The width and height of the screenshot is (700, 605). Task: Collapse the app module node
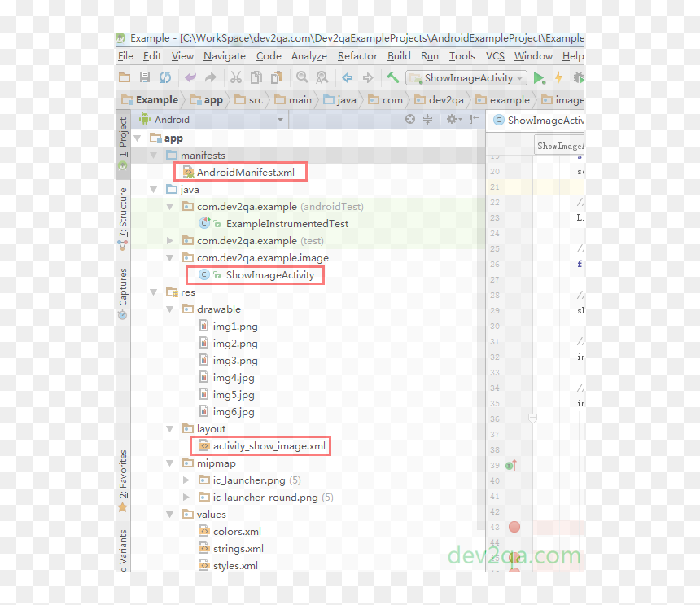point(138,138)
